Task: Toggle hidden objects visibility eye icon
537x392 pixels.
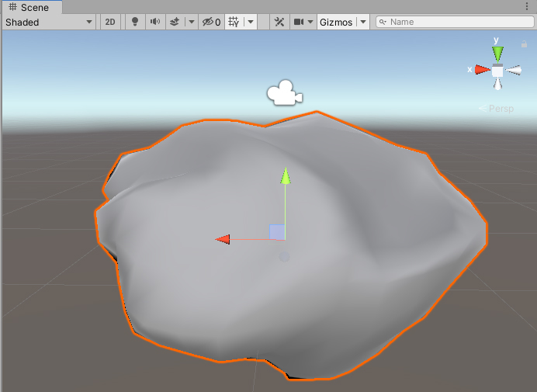Action: coord(211,23)
